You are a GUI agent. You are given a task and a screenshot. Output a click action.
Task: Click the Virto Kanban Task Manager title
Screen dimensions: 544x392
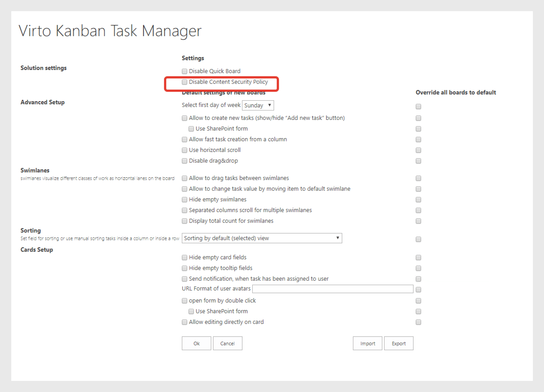110,31
